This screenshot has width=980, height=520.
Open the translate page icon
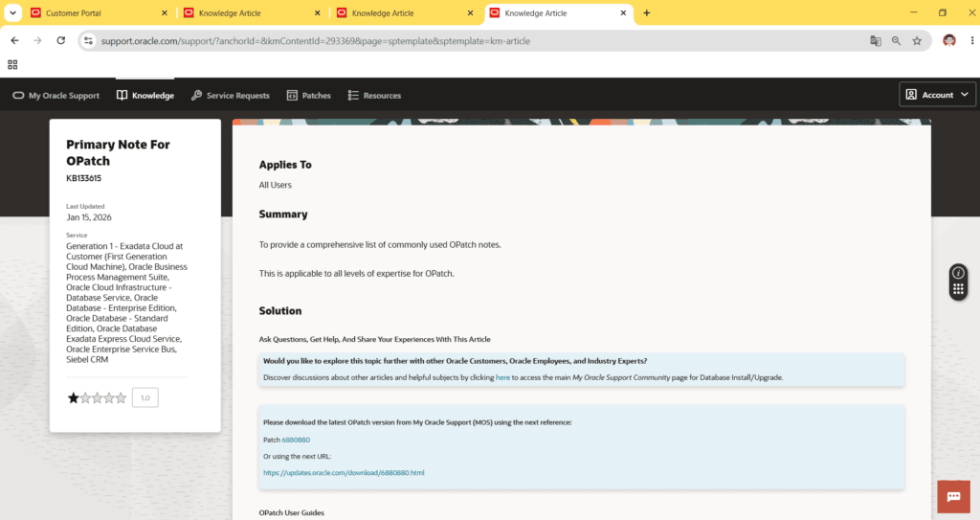[x=876, y=40]
